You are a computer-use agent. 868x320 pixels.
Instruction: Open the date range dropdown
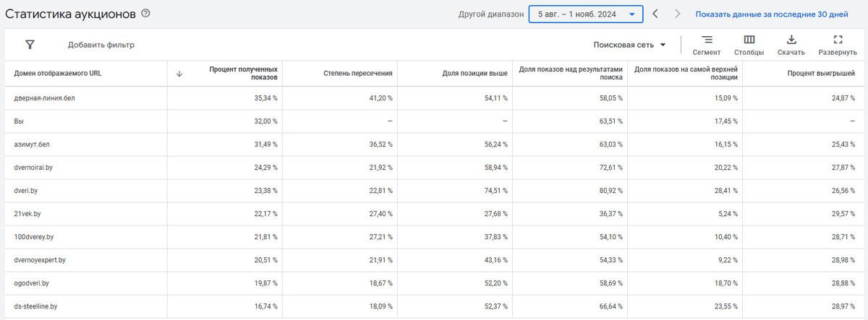(585, 14)
